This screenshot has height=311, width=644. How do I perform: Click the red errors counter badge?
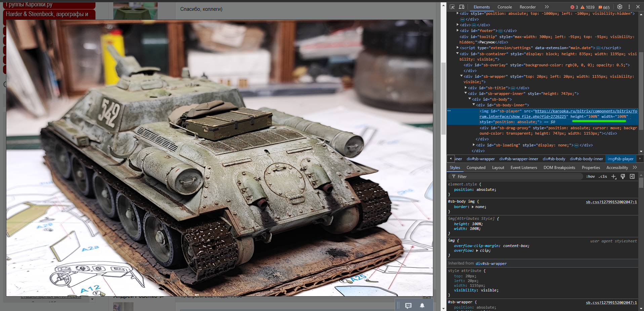574,7
